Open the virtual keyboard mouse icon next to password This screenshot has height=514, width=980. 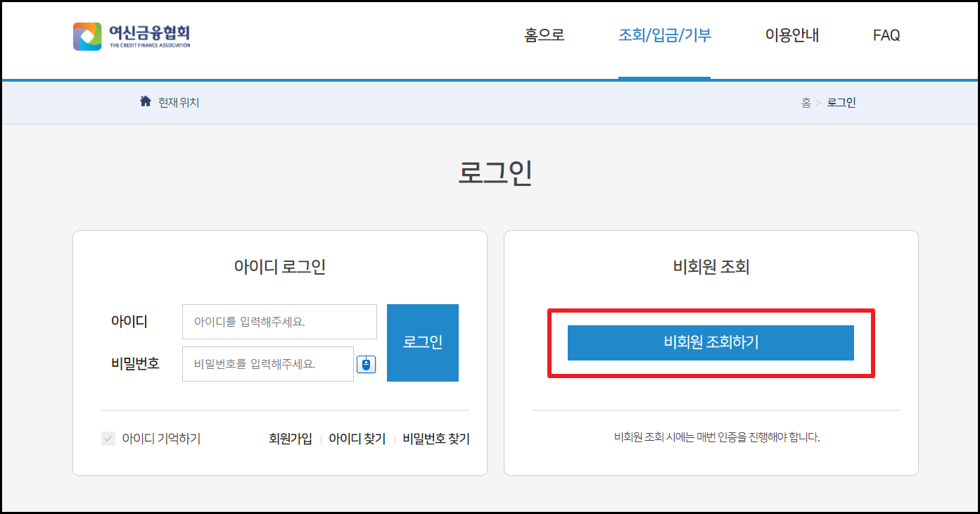(366, 363)
